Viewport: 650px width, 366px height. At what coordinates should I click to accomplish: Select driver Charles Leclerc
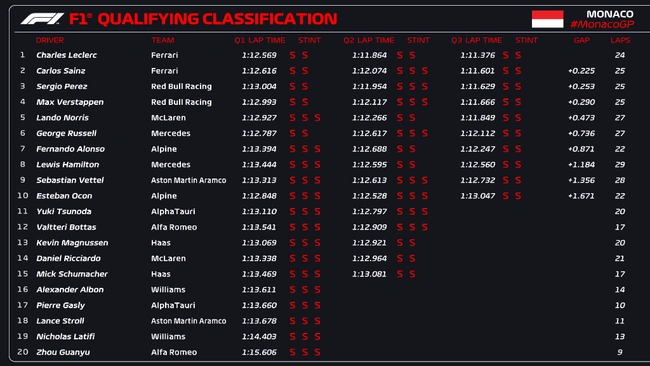(66, 55)
